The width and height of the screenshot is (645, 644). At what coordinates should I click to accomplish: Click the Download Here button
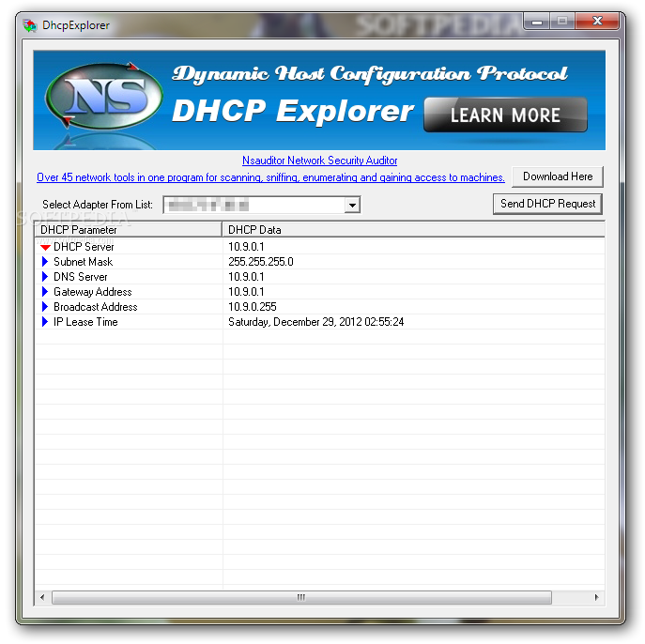point(558,176)
